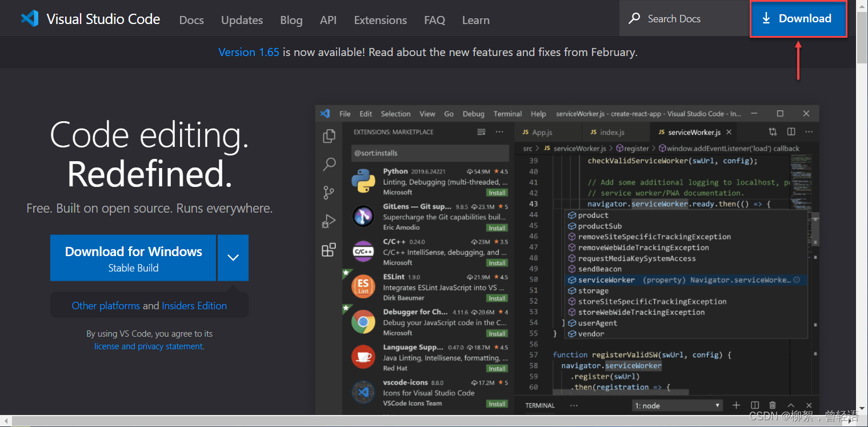Click the C/C++ extension icon
Viewport: 868px width, 427px height.
click(x=363, y=252)
